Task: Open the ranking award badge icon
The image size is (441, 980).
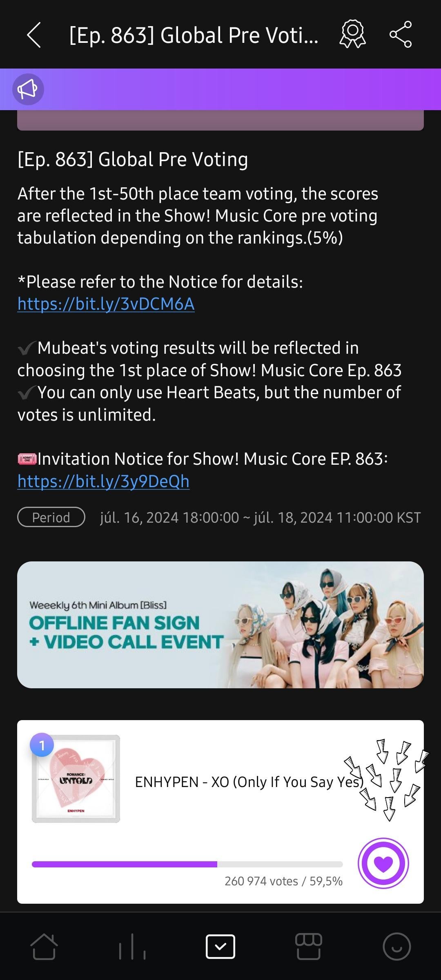Action: [353, 34]
